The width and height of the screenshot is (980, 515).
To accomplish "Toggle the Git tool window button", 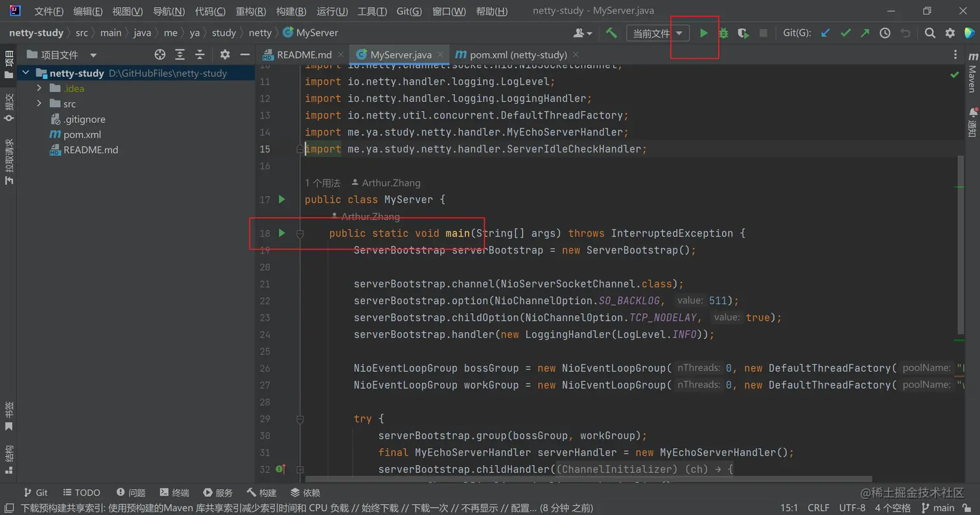I will pyautogui.click(x=36, y=493).
